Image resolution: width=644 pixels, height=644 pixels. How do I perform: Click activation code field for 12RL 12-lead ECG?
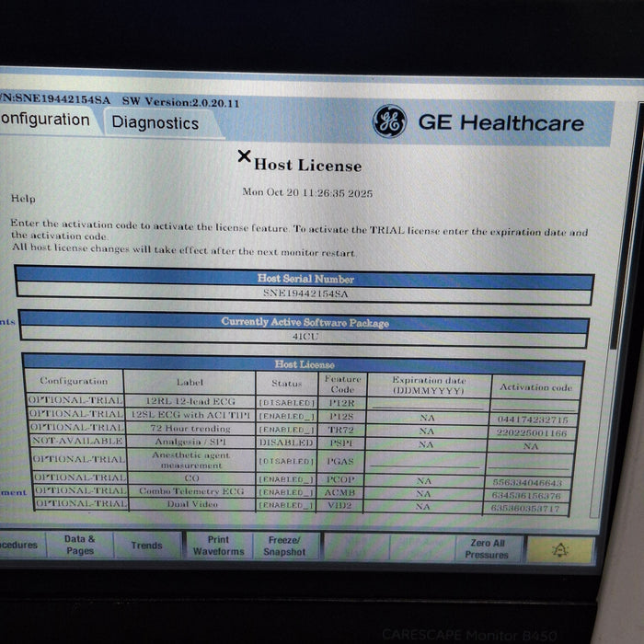pos(535,405)
